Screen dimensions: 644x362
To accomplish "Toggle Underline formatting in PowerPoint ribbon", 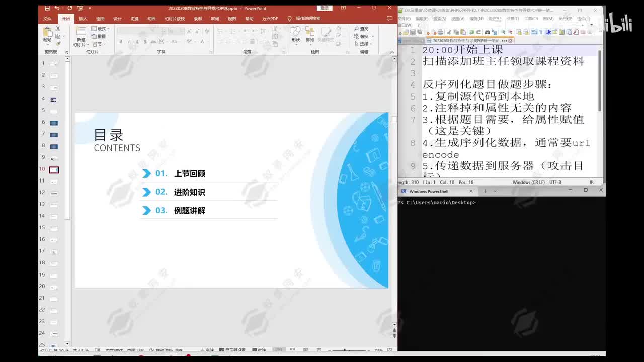I will coord(137,42).
